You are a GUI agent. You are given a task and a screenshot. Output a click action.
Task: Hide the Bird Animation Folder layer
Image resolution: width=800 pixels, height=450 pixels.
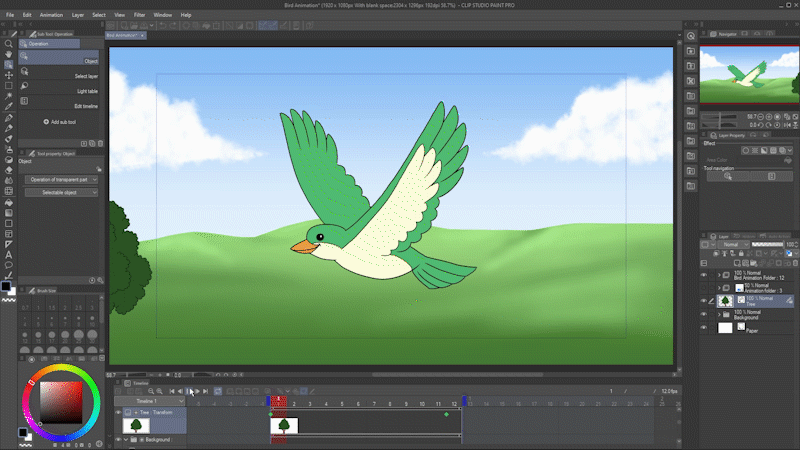point(703,273)
